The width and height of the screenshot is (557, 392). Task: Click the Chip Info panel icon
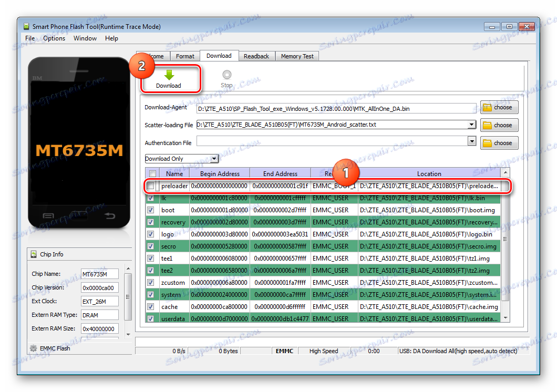[34, 254]
